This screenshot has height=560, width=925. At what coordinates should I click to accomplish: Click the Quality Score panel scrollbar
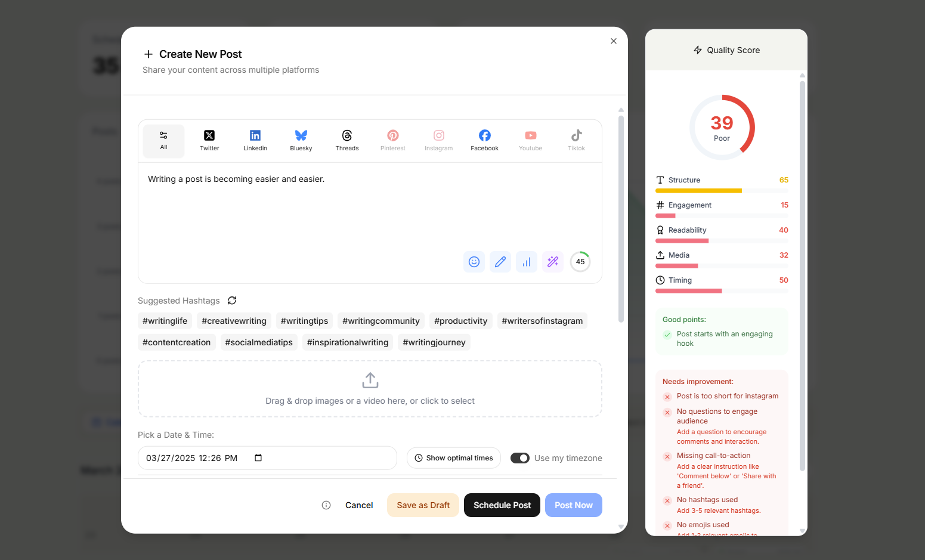point(802,274)
